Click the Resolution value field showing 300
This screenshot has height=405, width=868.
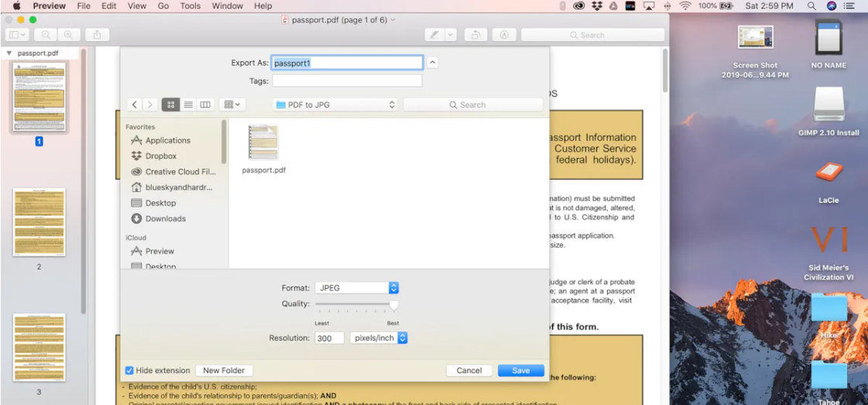click(329, 338)
